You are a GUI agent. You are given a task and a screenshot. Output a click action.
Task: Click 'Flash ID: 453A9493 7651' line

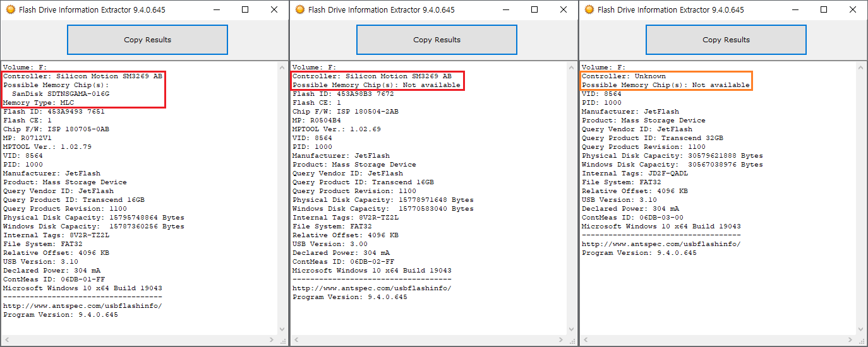[54, 111]
